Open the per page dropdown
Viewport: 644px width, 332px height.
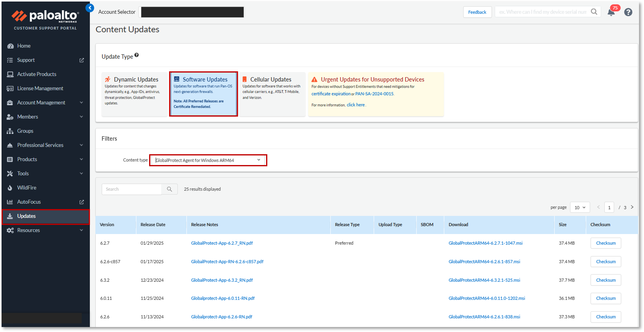[580, 208]
